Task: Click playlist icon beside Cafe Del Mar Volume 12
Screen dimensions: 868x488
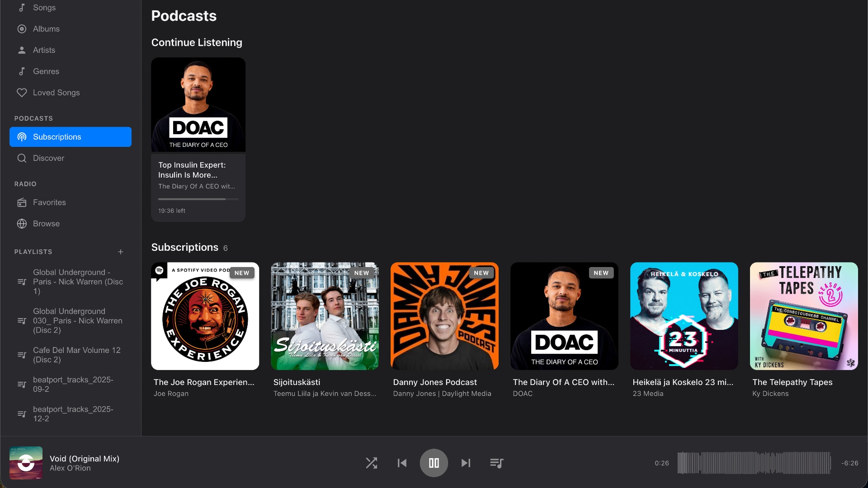Action: [22, 355]
